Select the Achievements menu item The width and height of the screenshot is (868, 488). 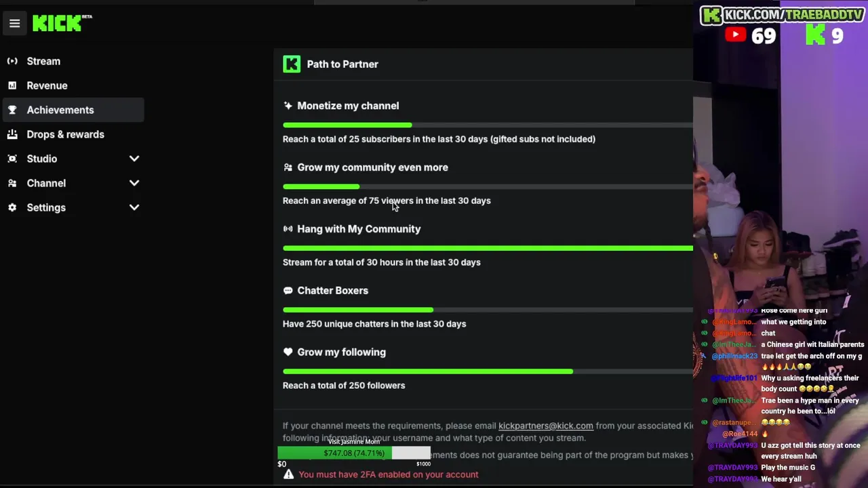pyautogui.click(x=60, y=110)
